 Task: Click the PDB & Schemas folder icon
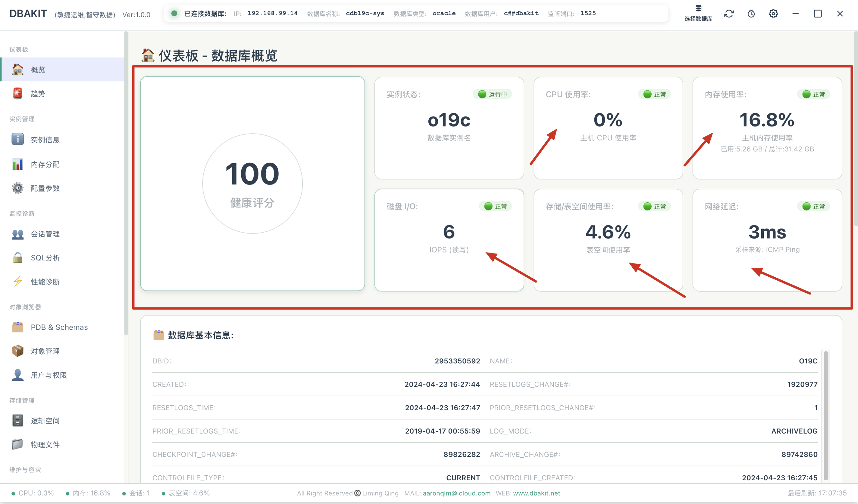pos(18,327)
